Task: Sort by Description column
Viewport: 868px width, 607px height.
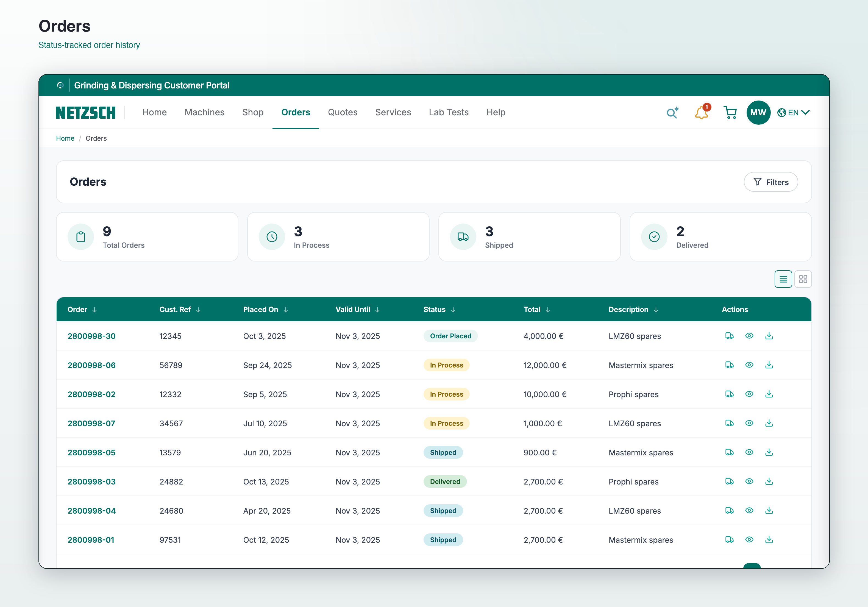Action: pos(633,310)
